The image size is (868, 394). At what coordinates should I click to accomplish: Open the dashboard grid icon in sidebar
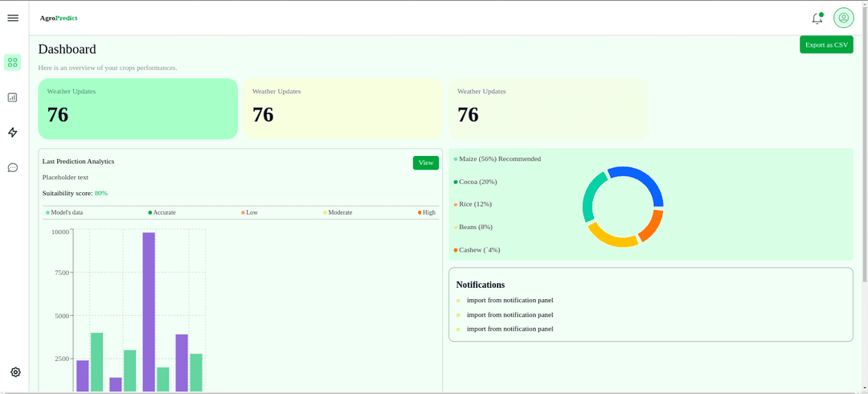(13, 62)
